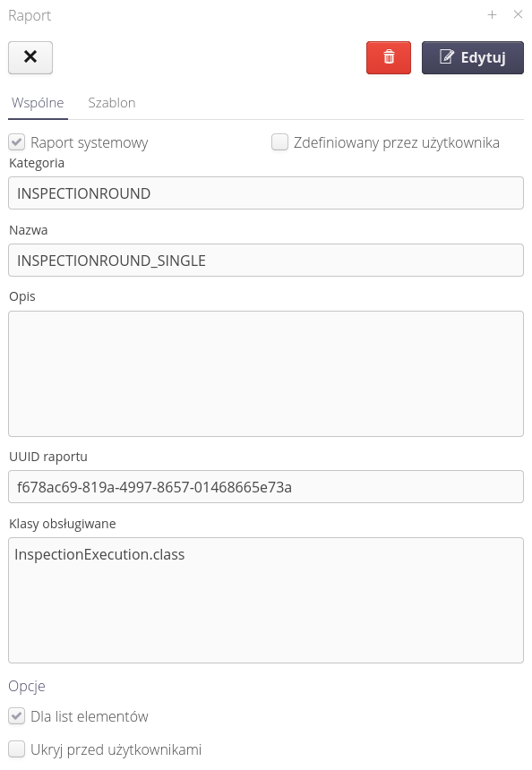Switch to the Szablon tab
532x770 pixels.
tap(111, 103)
